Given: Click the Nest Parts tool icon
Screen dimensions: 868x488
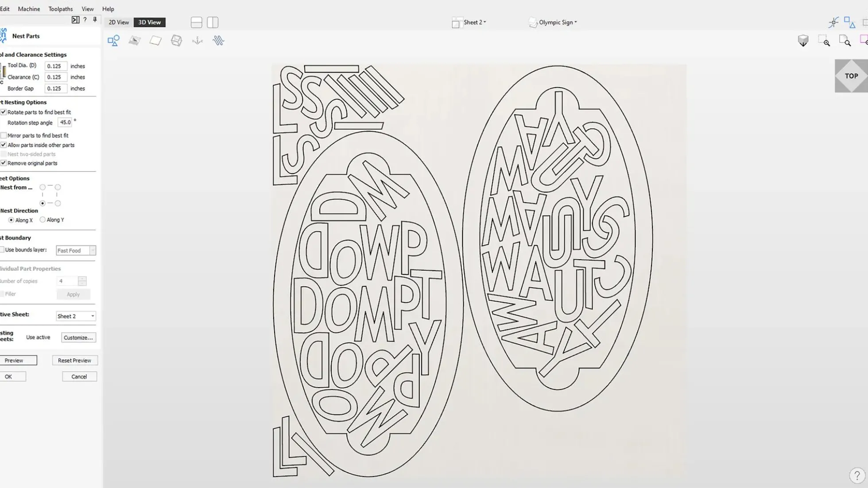Looking at the screenshot, I should click(x=4, y=36).
